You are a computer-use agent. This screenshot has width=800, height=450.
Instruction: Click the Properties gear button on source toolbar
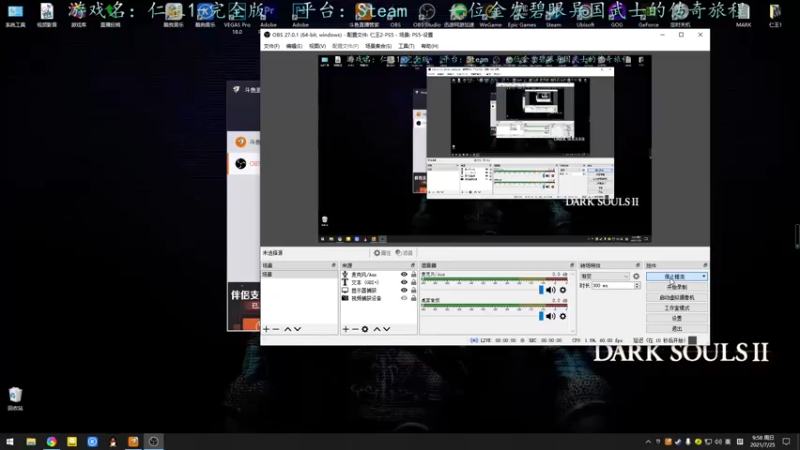pos(382,253)
